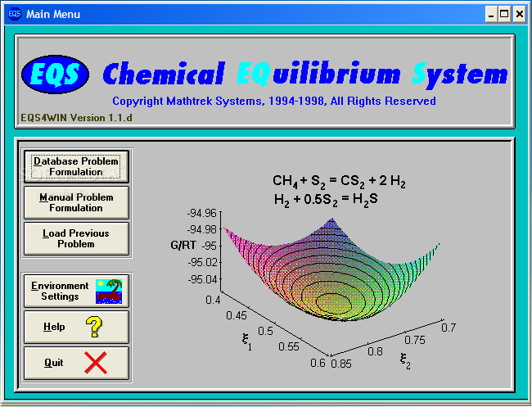Click the CH4 + S2 reaction equation
Viewport: 532px width, 407px height.
click(x=339, y=181)
